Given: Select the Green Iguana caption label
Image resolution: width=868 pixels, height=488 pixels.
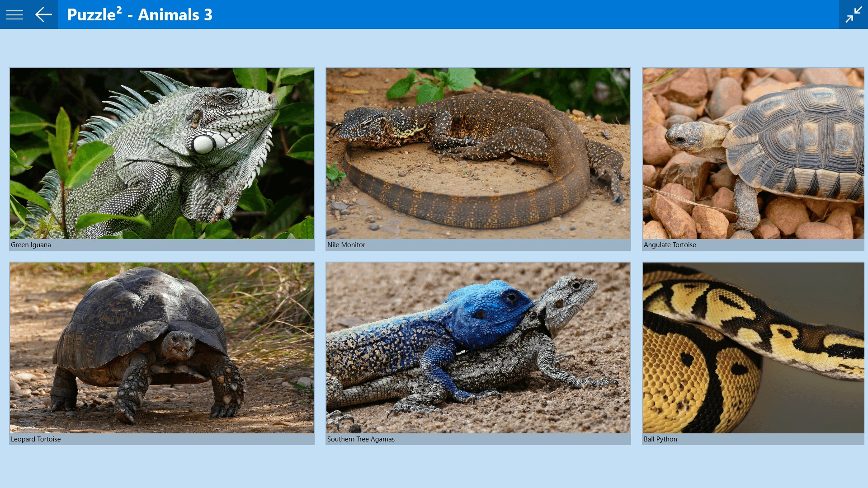Looking at the screenshot, I should point(31,245).
